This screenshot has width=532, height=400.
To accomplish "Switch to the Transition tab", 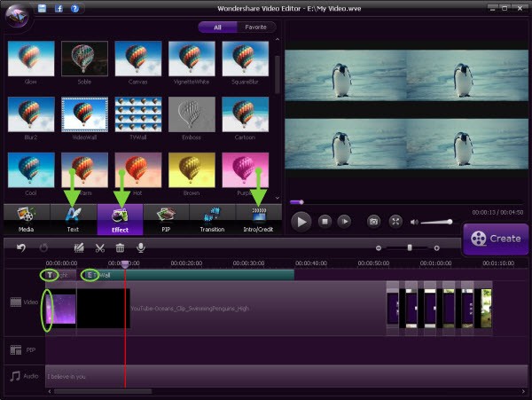I will pos(212,219).
